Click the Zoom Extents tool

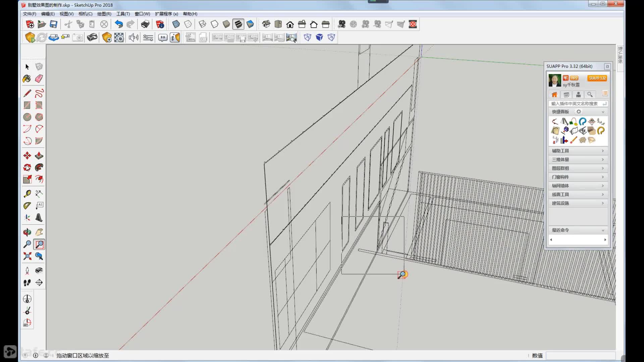27,256
